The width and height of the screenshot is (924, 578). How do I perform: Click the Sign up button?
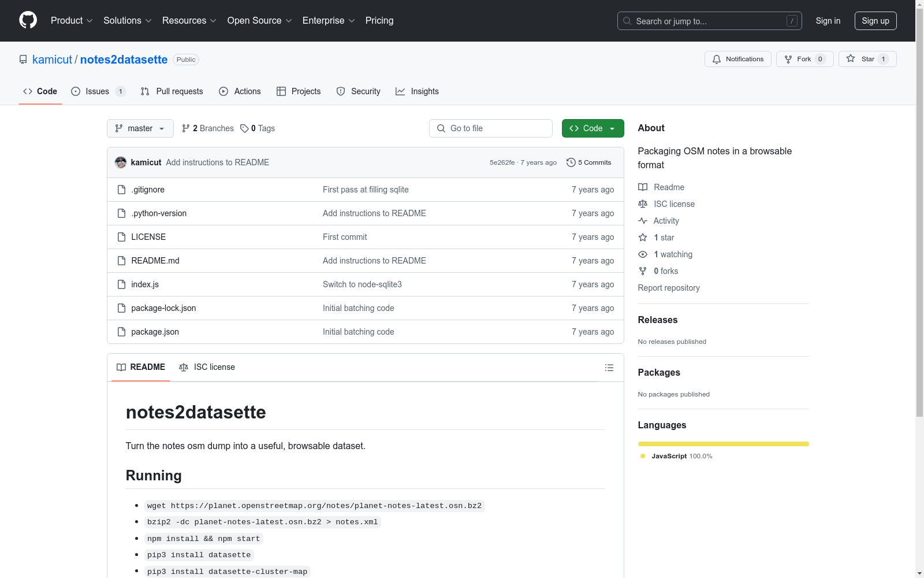[875, 21]
